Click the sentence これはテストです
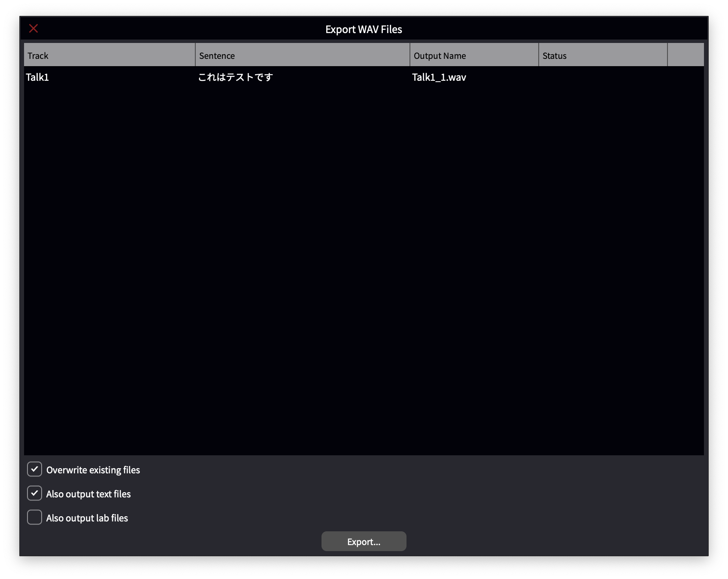The width and height of the screenshot is (728, 579). (x=234, y=78)
